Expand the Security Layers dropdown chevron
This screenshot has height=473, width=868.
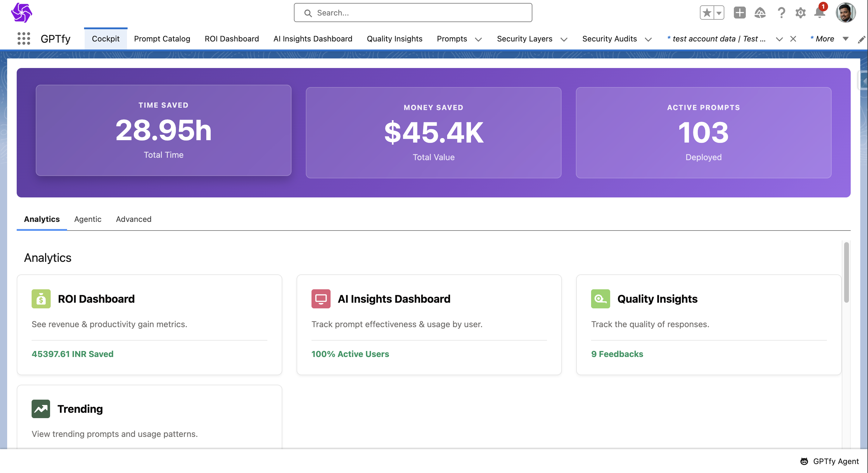coord(564,39)
